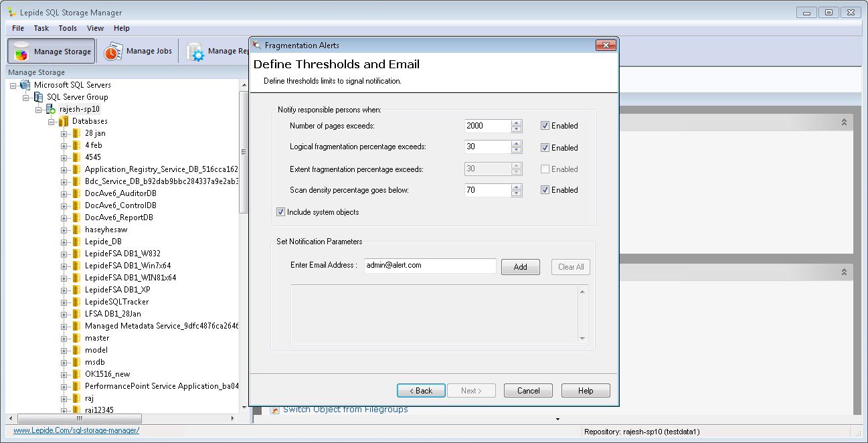
Task: Click the DocAve6_AuditorDB database icon
Action: pyautogui.click(x=76, y=193)
